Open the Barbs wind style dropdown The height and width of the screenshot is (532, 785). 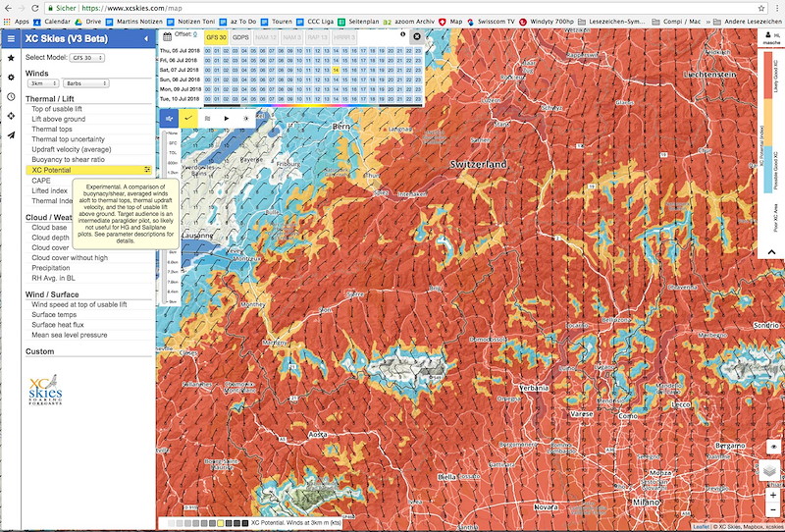point(85,83)
